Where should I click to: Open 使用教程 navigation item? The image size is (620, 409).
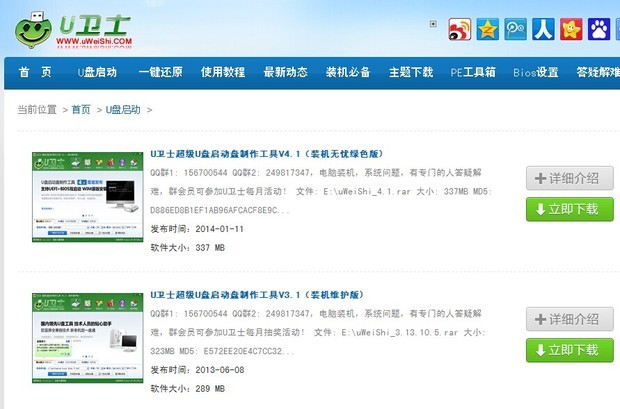223,72
